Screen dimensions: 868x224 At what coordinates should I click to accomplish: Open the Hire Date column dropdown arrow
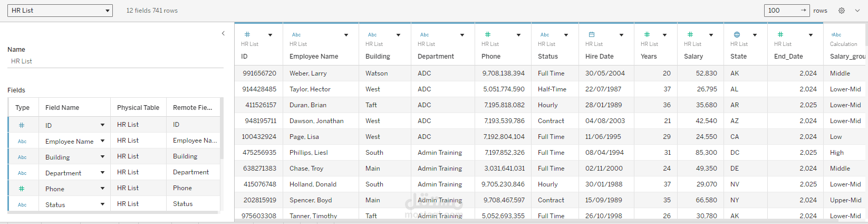pyautogui.click(x=621, y=35)
